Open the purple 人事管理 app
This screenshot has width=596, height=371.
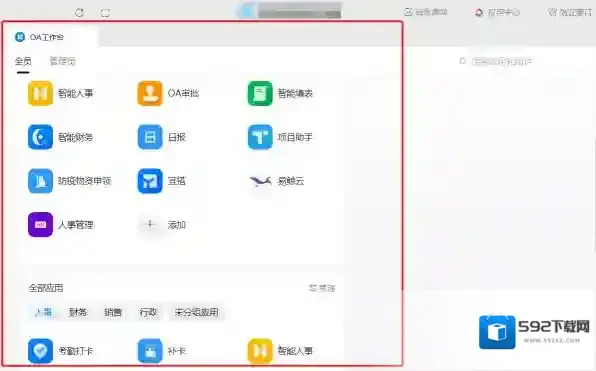(60, 225)
